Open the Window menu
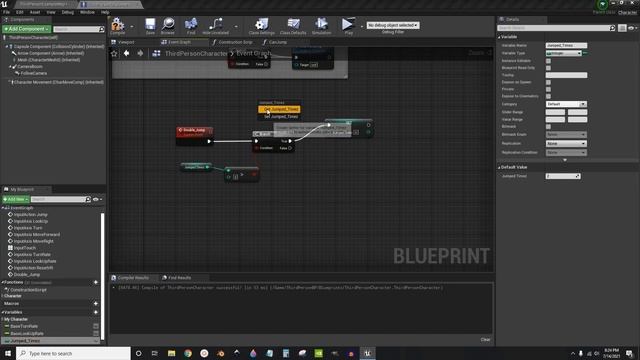 pyautogui.click(x=87, y=12)
